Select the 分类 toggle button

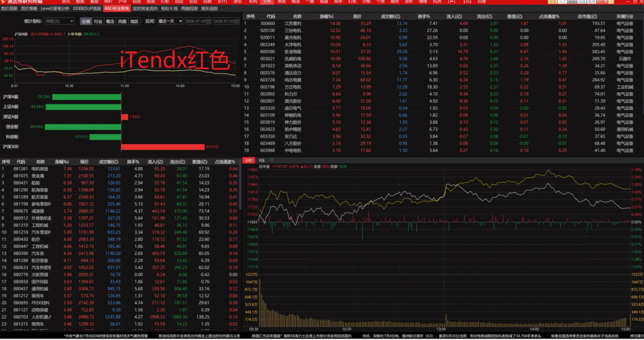click(x=86, y=21)
